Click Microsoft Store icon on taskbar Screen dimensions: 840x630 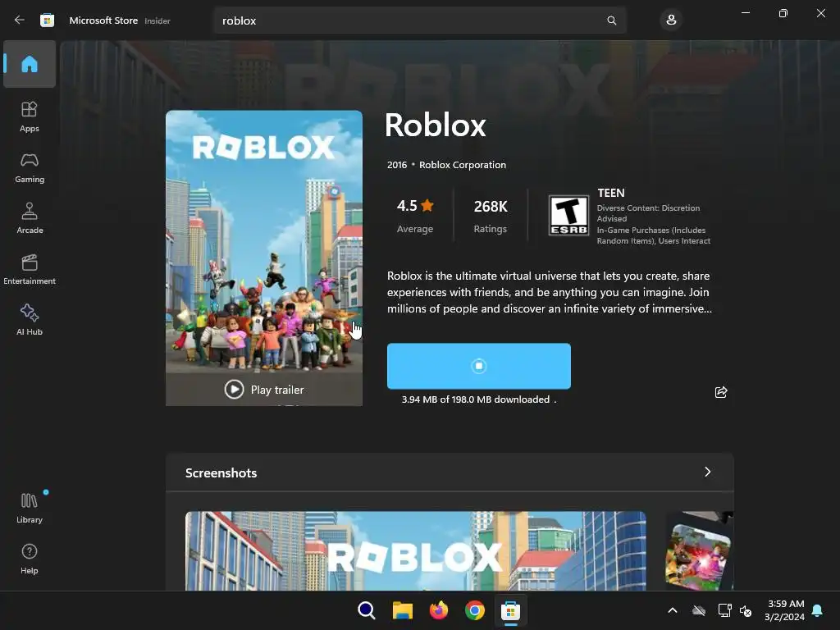click(x=510, y=610)
